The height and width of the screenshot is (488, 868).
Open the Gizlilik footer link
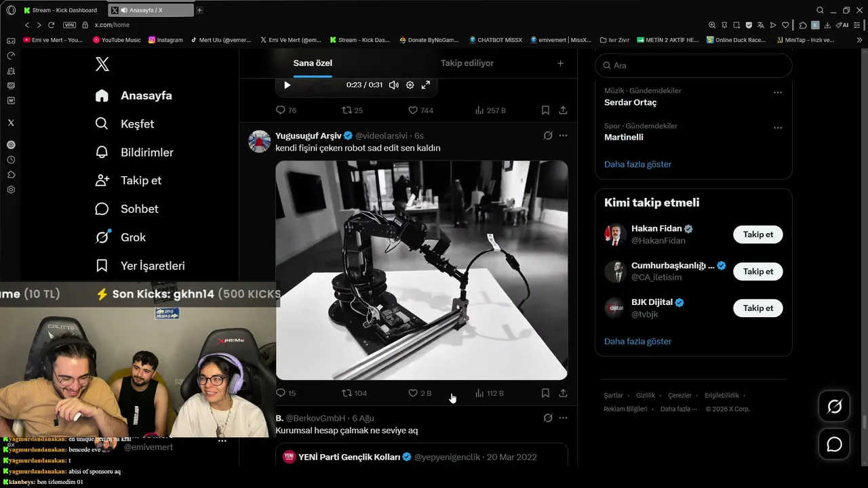click(x=646, y=395)
